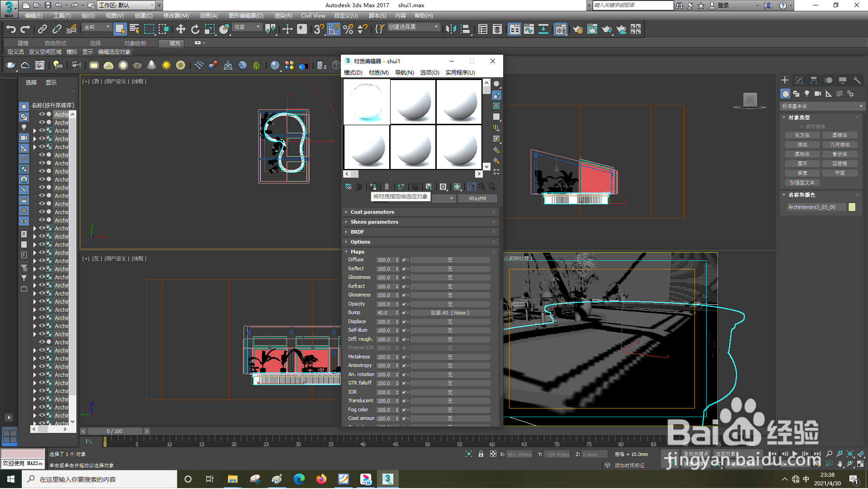
Task: Expand the BRDF rollout
Action: point(357,232)
